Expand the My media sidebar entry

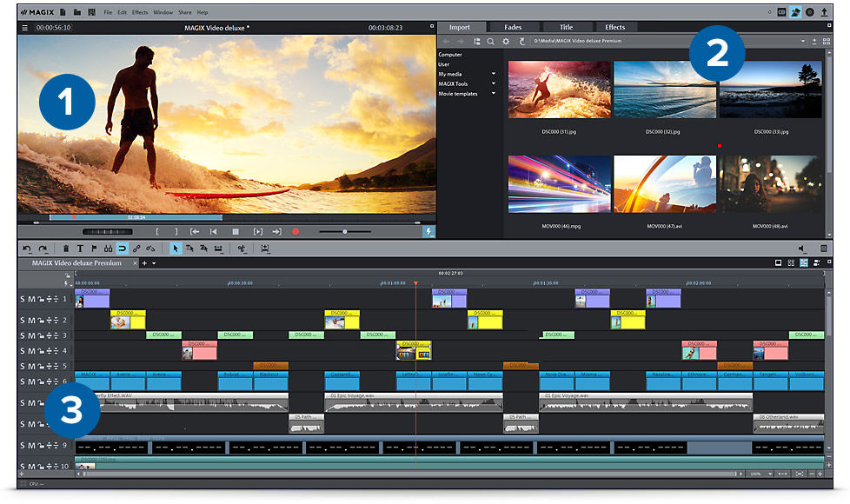point(493,73)
